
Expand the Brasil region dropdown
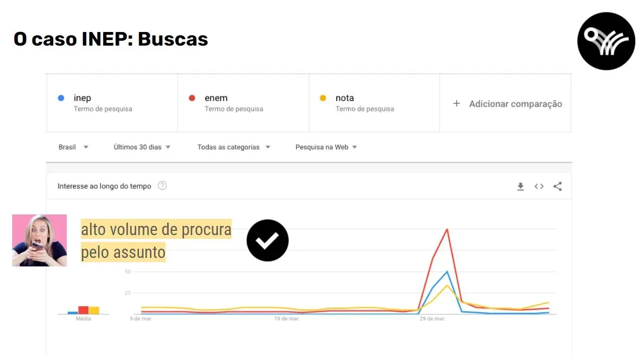tap(73, 147)
